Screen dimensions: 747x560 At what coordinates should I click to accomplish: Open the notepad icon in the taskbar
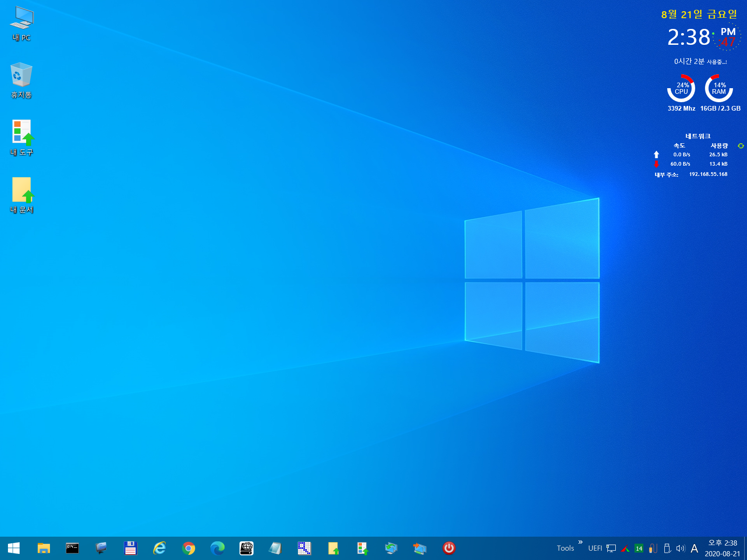pos(275,548)
